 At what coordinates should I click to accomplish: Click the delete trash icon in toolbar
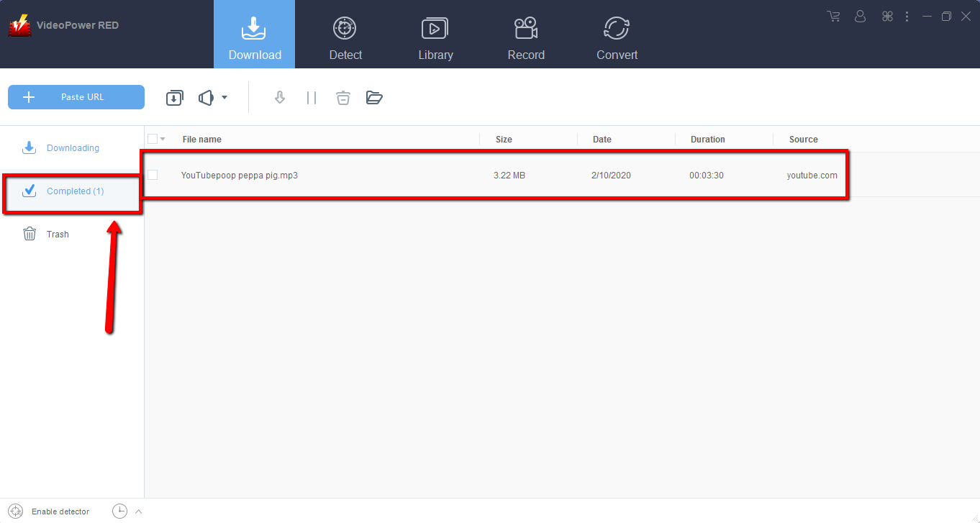click(342, 97)
